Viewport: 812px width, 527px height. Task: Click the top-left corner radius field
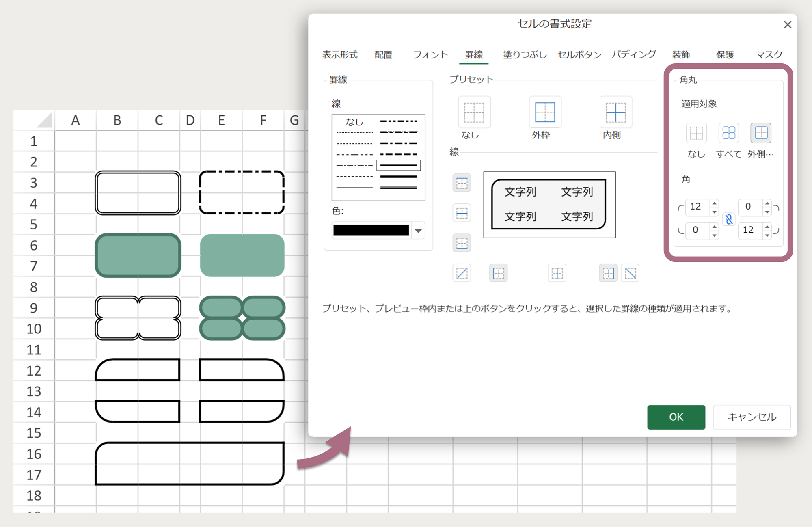(x=698, y=207)
